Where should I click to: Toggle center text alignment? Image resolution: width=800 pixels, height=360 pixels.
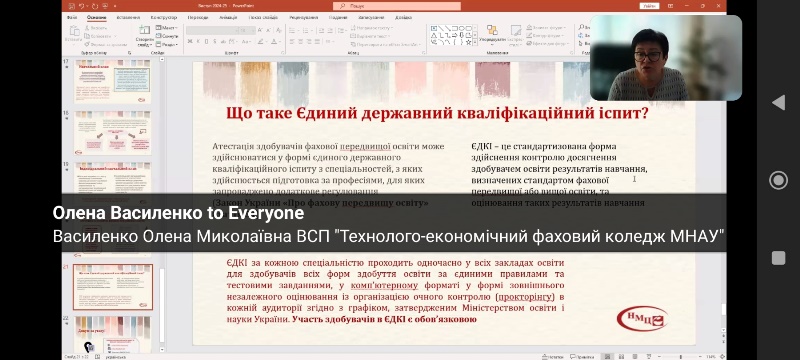point(301,41)
